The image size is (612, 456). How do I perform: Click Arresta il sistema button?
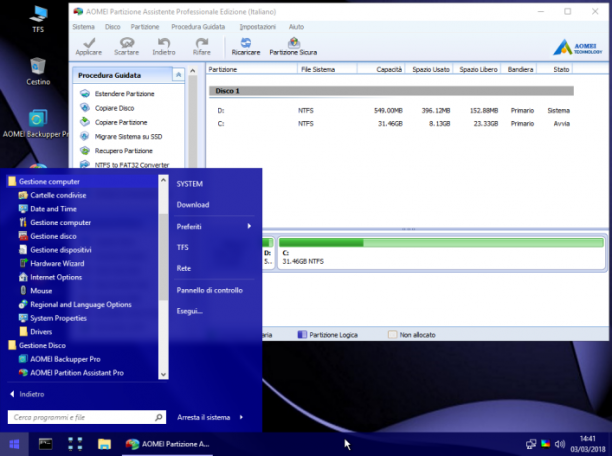coord(203,417)
